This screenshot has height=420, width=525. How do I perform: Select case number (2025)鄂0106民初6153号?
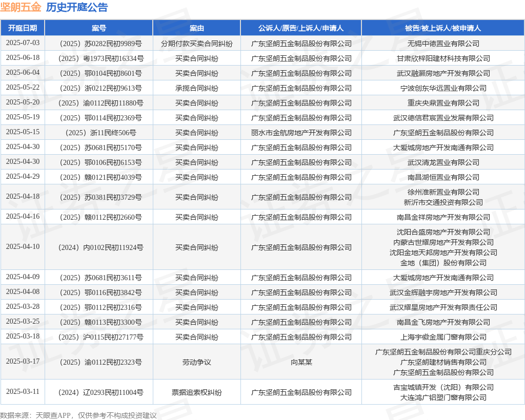[99, 162]
